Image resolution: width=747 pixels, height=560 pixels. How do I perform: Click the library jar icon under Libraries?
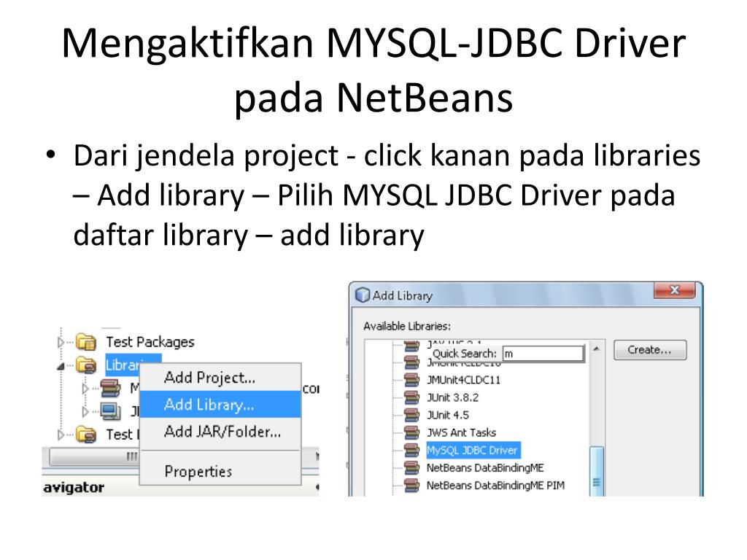click(110, 388)
